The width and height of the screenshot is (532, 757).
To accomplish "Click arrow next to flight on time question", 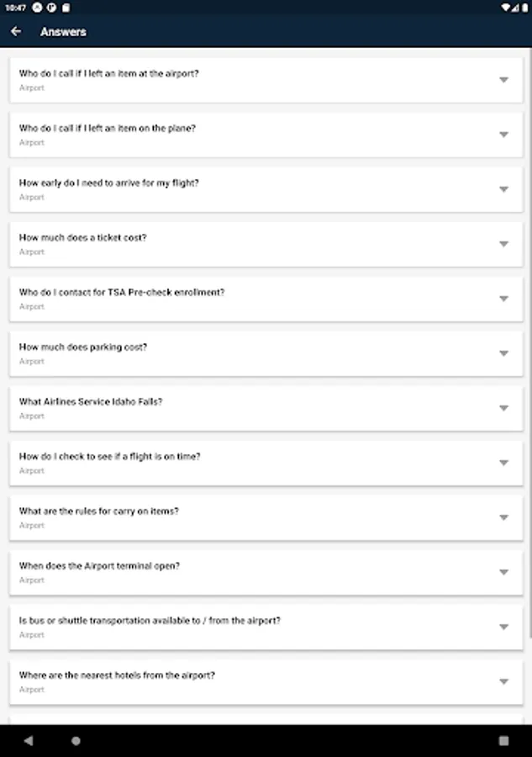I will pyautogui.click(x=503, y=463).
